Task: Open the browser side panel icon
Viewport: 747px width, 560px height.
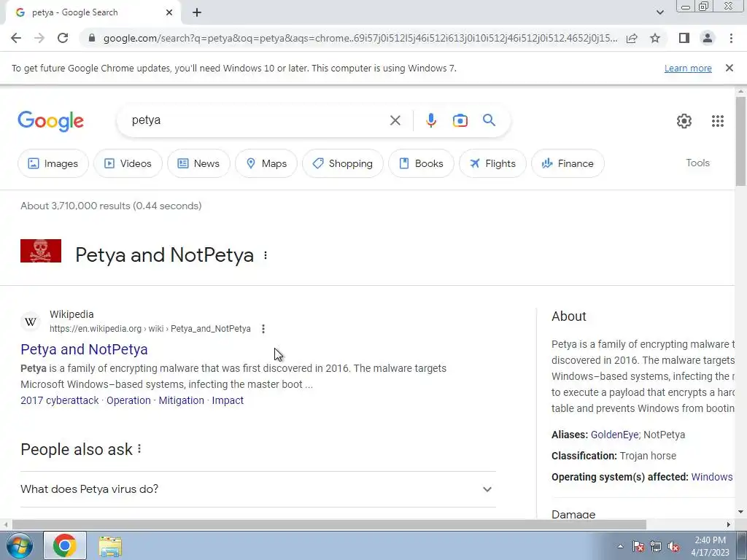Action: (684, 38)
